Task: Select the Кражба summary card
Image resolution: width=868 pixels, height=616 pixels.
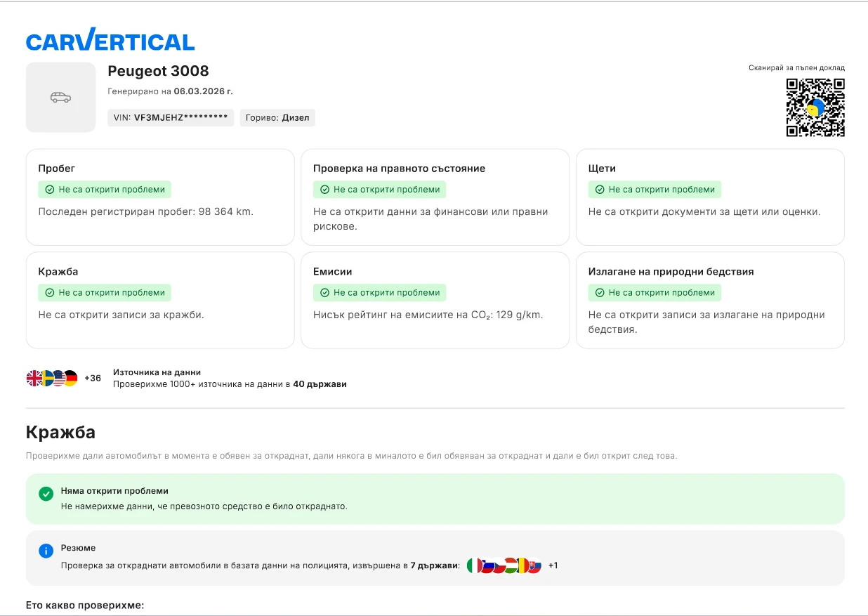Action: click(160, 300)
